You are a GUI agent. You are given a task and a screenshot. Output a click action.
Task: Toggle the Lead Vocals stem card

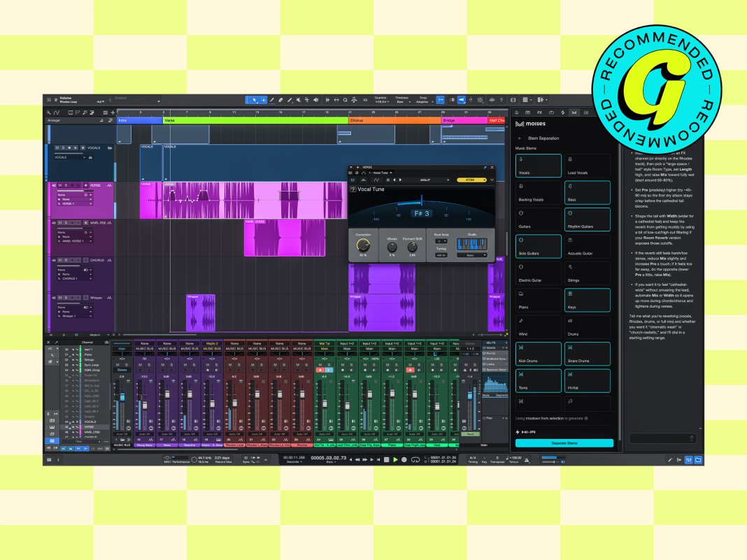tap(588, 165)
